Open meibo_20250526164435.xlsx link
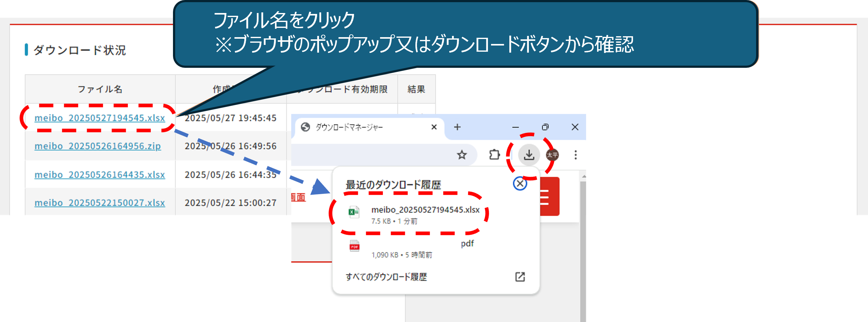868x322 pixels. [100, 175]
